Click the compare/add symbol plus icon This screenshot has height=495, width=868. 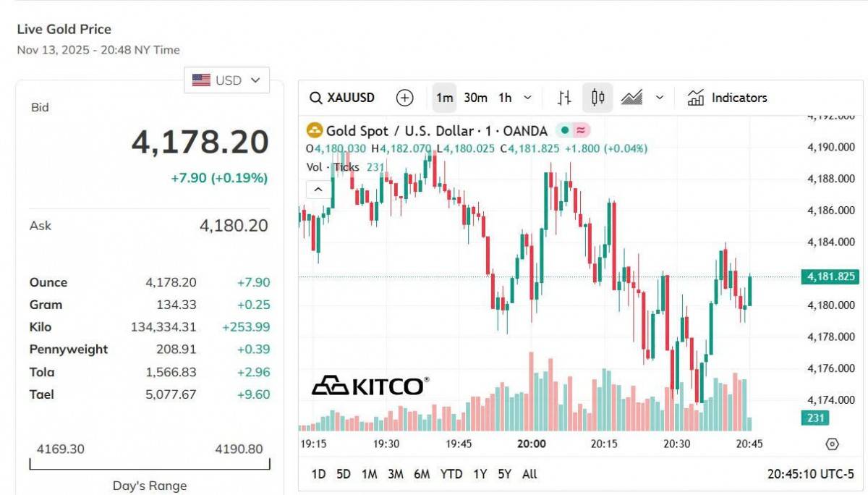point(404,97)
